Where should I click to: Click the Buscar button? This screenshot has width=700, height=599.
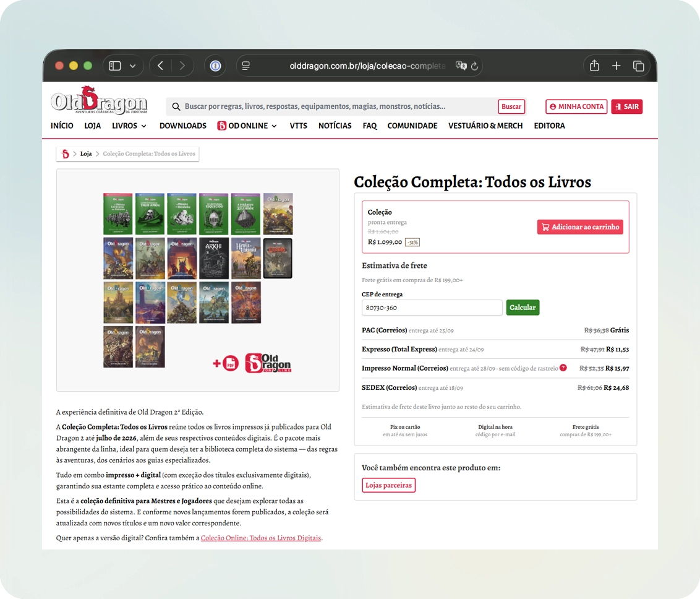coord(511,107)
